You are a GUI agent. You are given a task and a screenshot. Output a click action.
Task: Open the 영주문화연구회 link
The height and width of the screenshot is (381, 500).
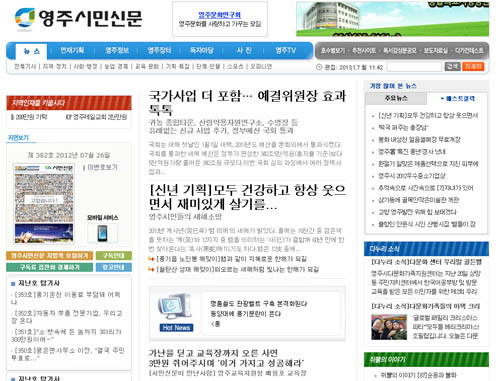tap(219, 15)
